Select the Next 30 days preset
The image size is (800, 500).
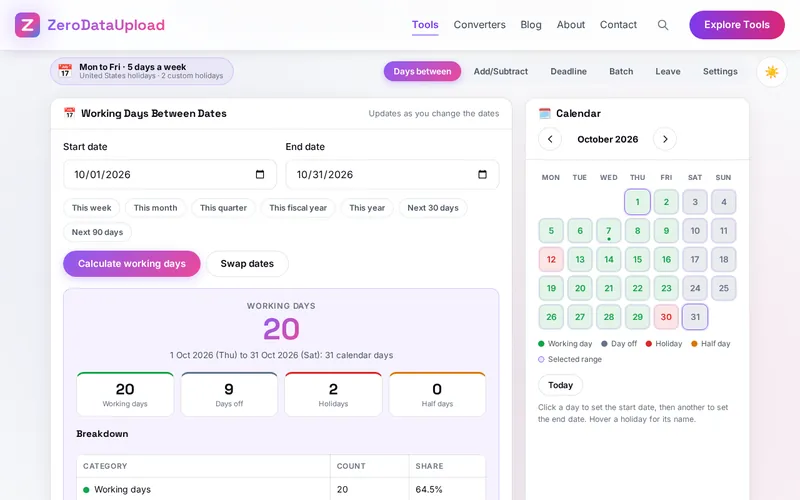pyautogui.click(x=433, y=208)
